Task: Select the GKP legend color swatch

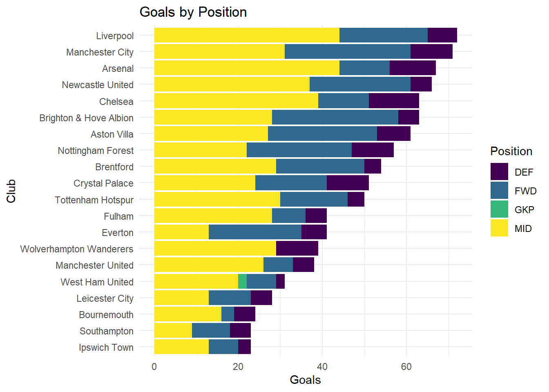Action: 499,209
